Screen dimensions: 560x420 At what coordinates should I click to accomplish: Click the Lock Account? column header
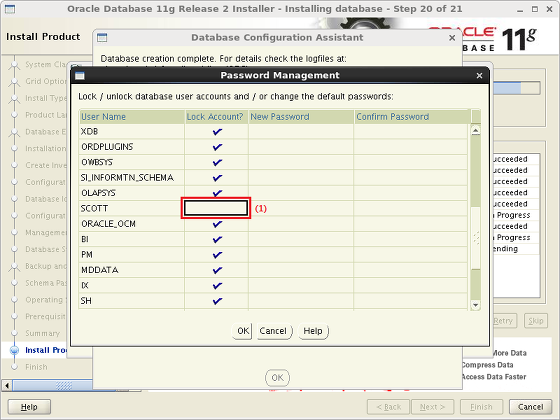tap(216, 117)
